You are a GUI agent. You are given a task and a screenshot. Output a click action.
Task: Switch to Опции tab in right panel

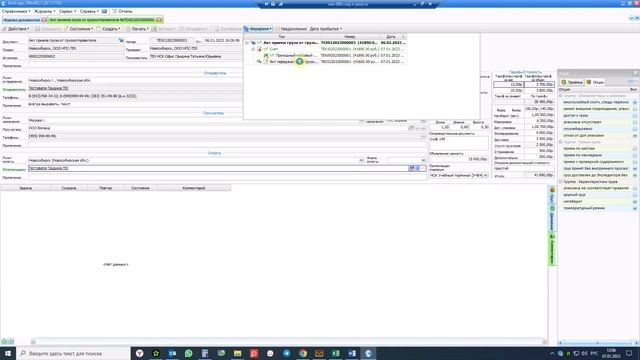pyautogui.click(x=595, y=82)
